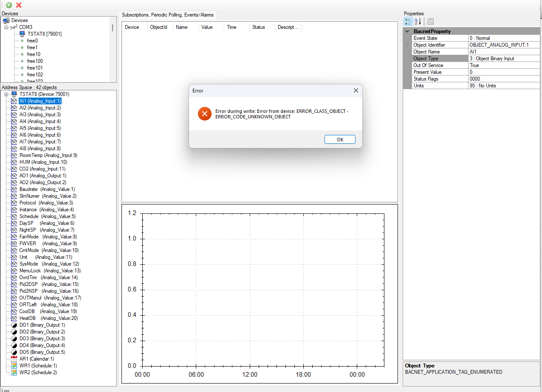Open the property pages icon
The image size is (542, 392).
[430, 21]
